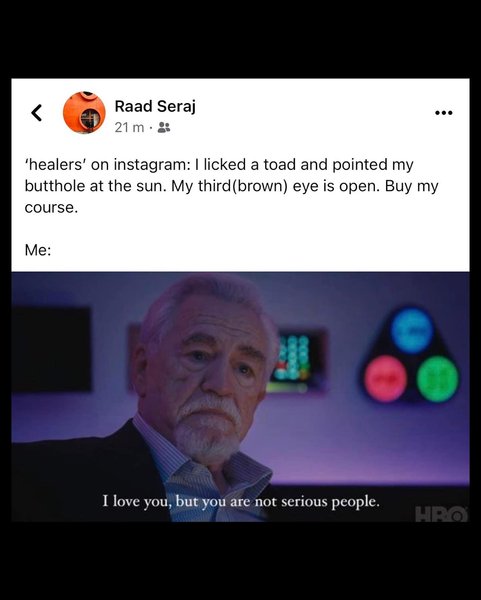The height and width of the screenshot is (600, 481).
Task: Click the blue circular light in photo
Action: (412, 330)
